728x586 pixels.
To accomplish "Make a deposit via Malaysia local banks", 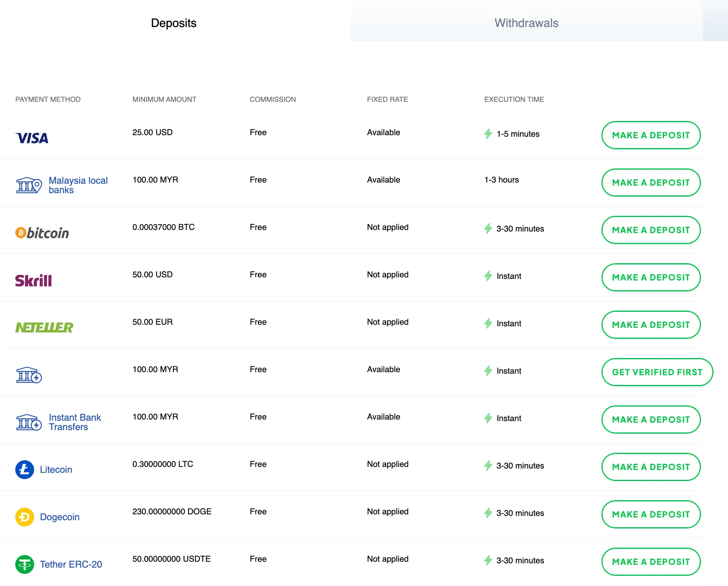I will [x=651, y=183].
